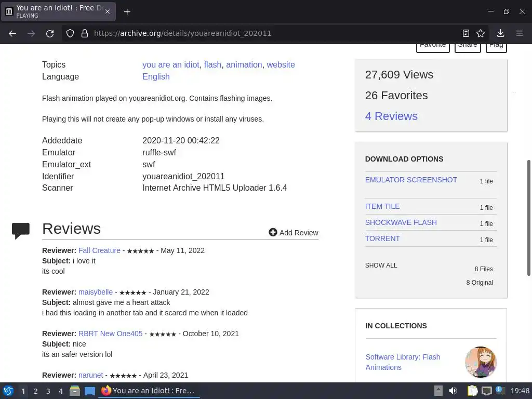Image resolution: width=532 pixels, height=399 pixels.
Task: Download the SHOCKWAVE FLASH file
Action: (401, 222)
